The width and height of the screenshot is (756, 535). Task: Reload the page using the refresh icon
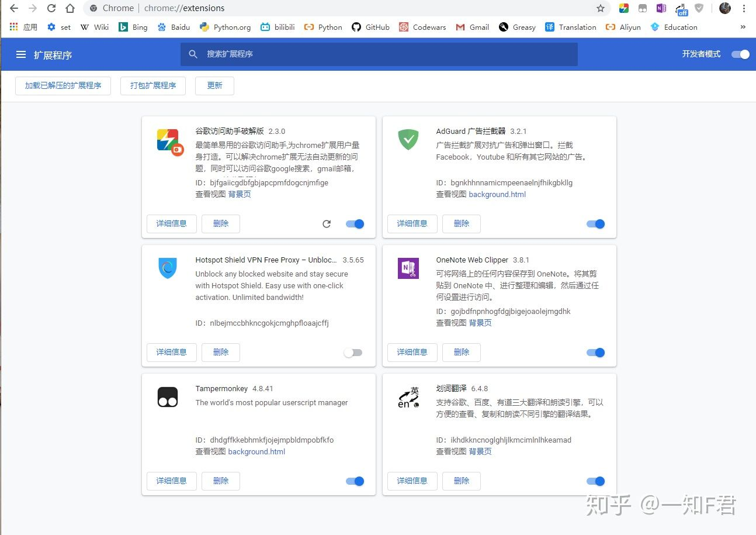coord(51,8)
